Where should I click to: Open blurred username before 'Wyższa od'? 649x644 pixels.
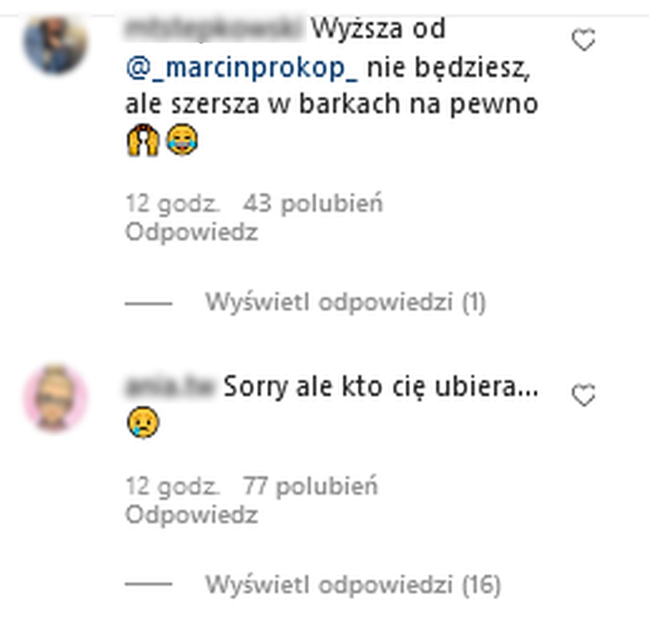coord(215,29)
